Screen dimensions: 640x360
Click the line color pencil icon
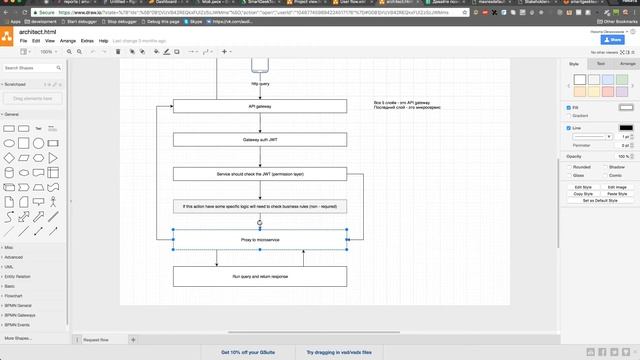[167, 52]
